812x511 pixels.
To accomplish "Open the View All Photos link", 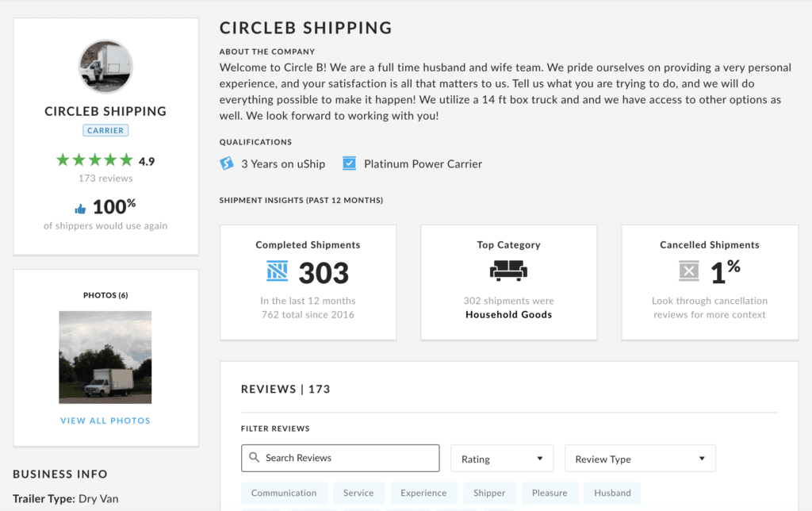I will tap(105, 421).
